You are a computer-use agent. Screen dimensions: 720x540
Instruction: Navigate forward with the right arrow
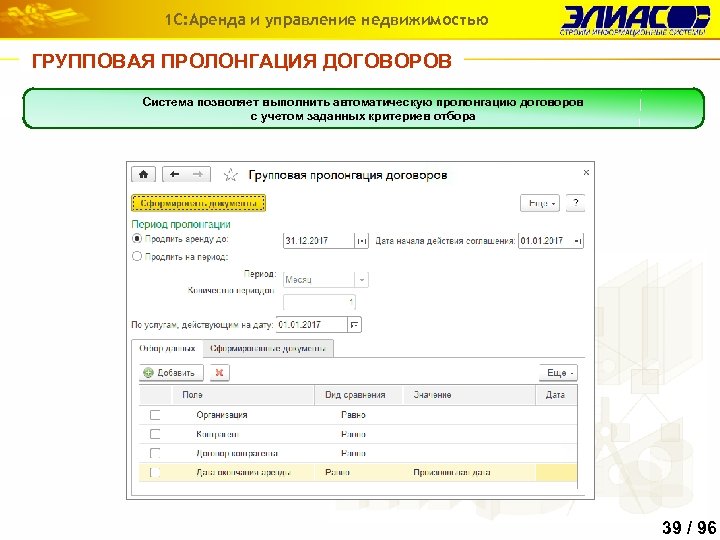pyautogui.click(x=198, y=174)
